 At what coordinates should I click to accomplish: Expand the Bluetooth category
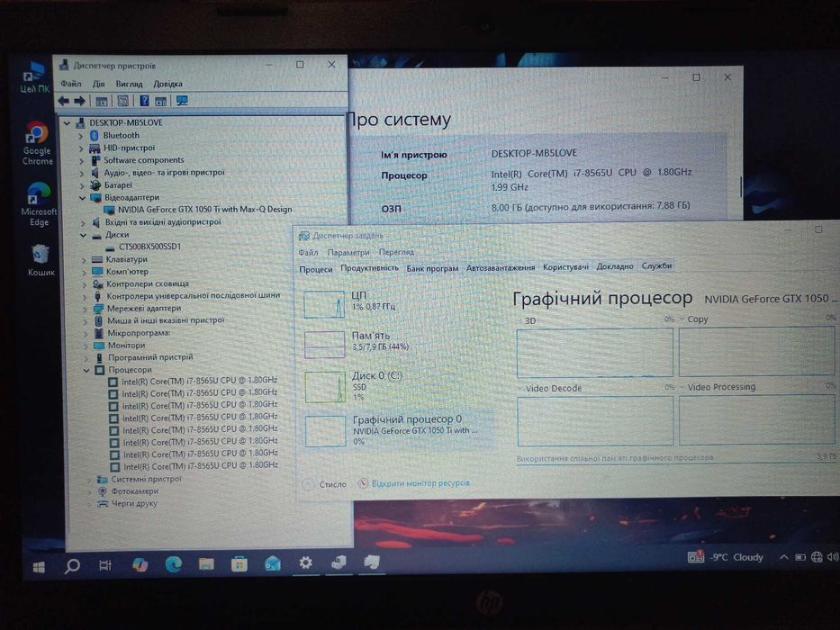coord(81,136)
